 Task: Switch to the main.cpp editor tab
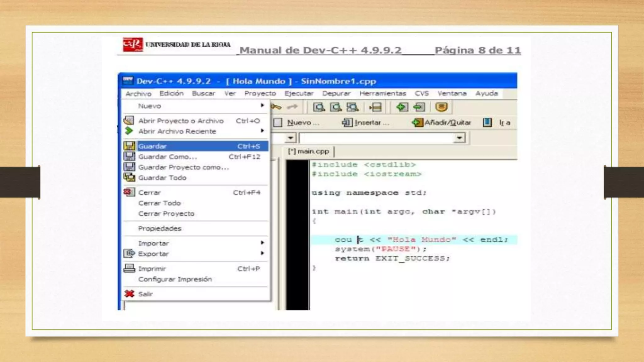(x=309, y=151)
